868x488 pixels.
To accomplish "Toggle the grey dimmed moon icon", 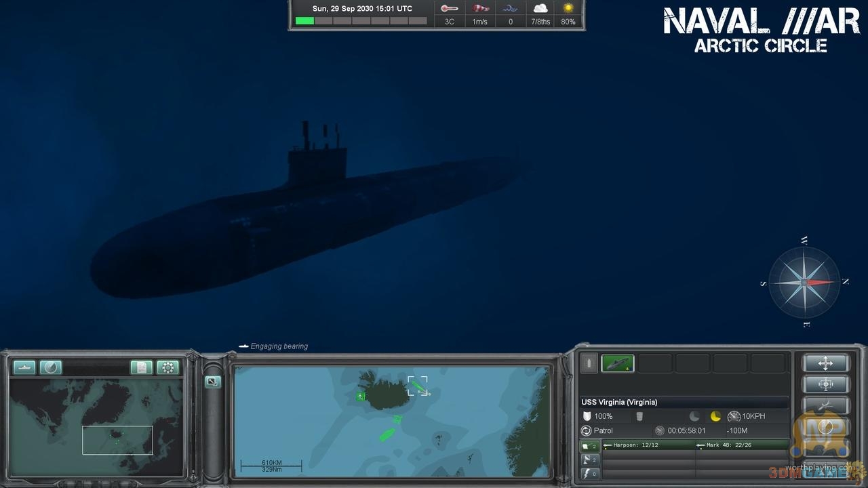I will click(694, 416).
